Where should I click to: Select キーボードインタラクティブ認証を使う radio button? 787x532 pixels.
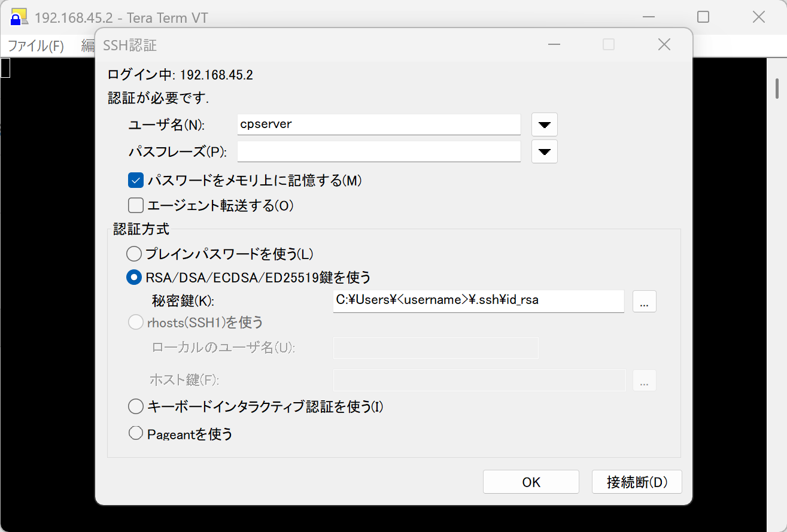click(x=136, y=407)
